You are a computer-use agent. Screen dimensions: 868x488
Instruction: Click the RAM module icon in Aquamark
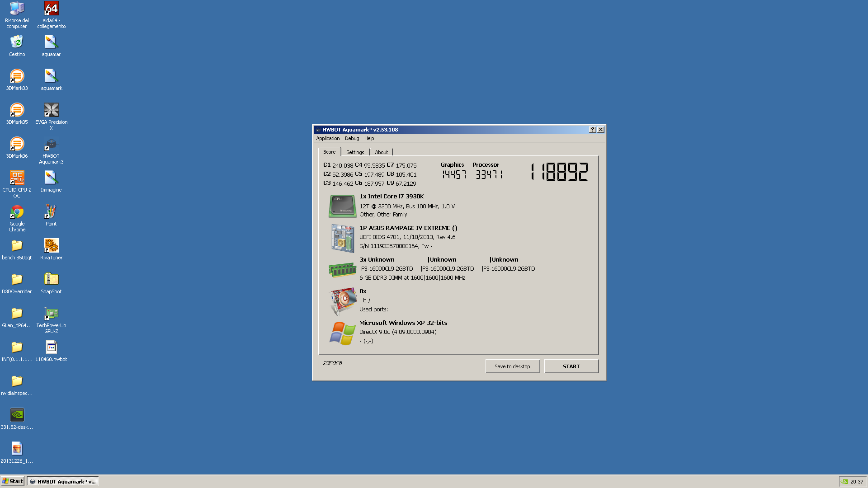pyautogui.click(x=342, y=270)
